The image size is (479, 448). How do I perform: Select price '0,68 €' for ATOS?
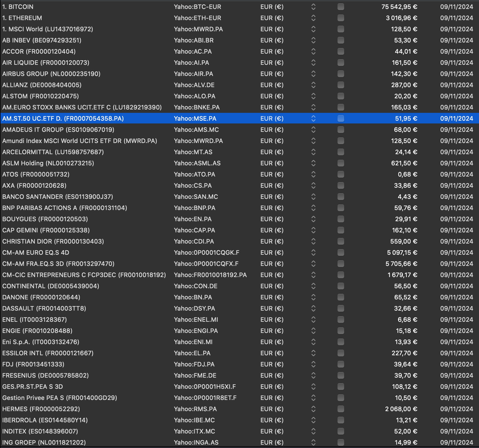[x=408, y=174]
